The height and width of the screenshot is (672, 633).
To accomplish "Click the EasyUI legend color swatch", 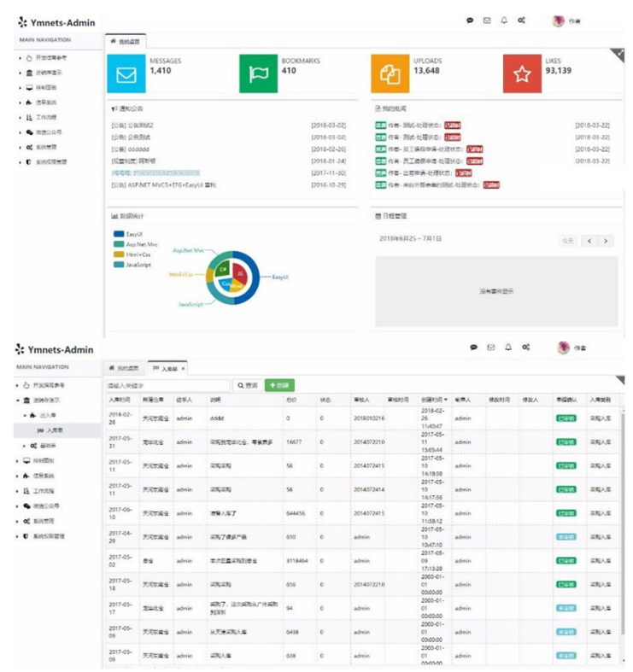I will [118, 233].
